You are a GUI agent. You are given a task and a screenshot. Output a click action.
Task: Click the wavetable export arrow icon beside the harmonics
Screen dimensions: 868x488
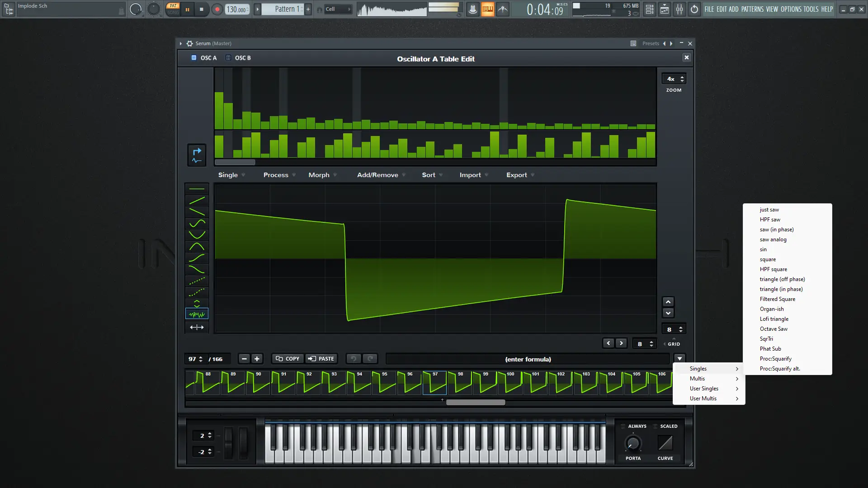pos(197,155)
